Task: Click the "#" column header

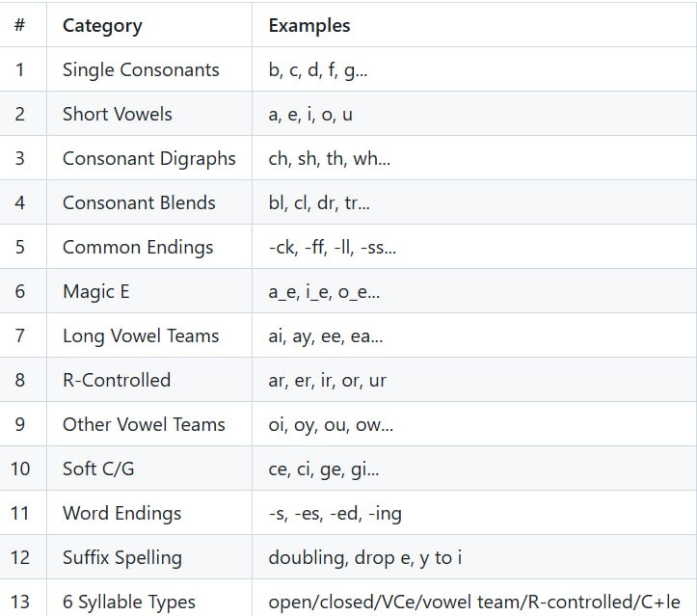Action: [x=20, y=26]
